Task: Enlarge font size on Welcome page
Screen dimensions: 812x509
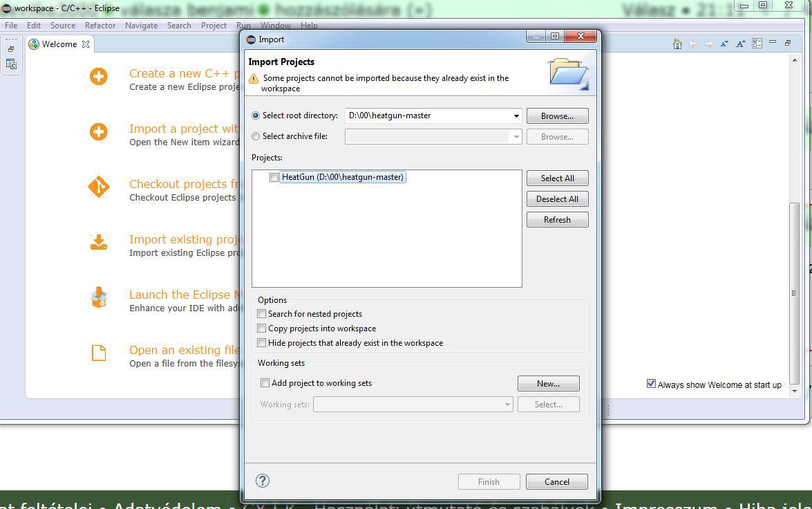Action: (741, 44)
